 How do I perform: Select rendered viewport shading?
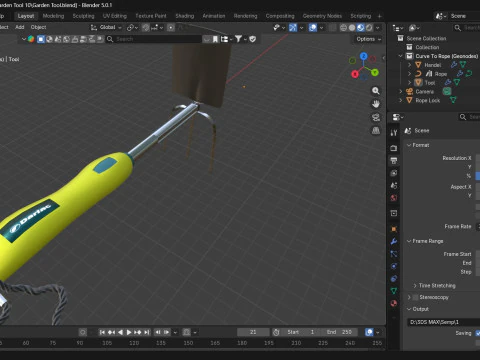tap(369, 28)
